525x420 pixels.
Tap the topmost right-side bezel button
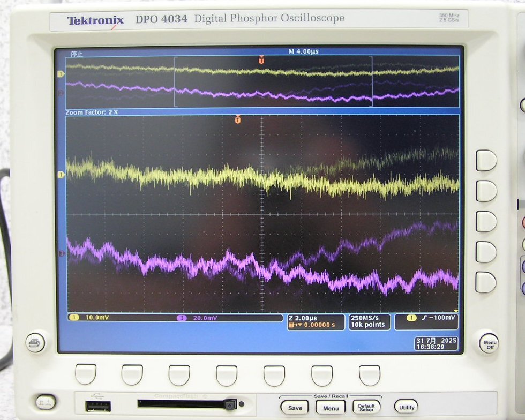click(486, 160)
